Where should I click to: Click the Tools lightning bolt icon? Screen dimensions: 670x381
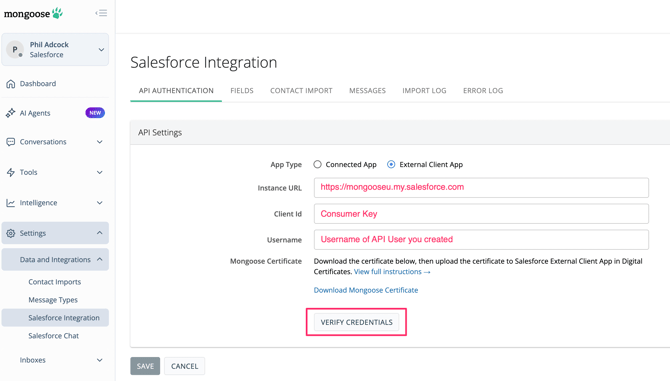[x=11, y=172]
